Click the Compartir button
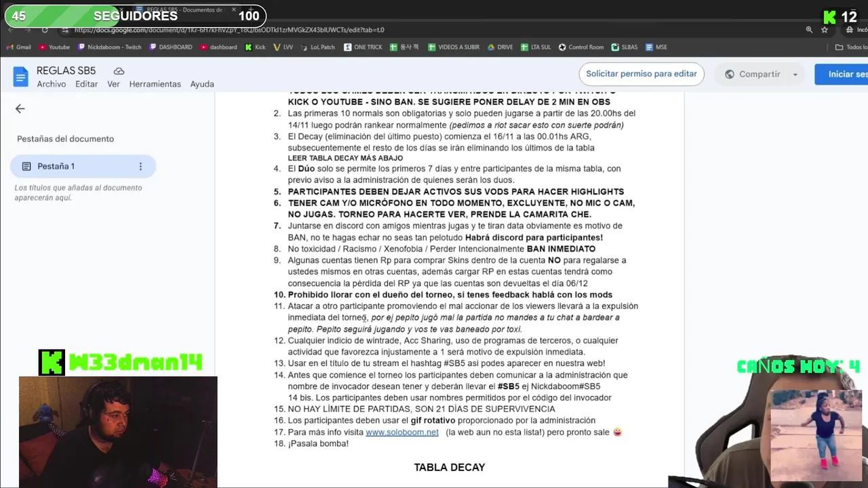Viewport: 868px width, 488px height. (x=753, y=75)
